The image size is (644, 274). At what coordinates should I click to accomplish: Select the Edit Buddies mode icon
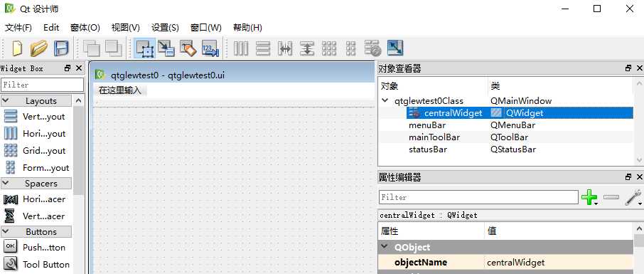[x=188, y=48]
